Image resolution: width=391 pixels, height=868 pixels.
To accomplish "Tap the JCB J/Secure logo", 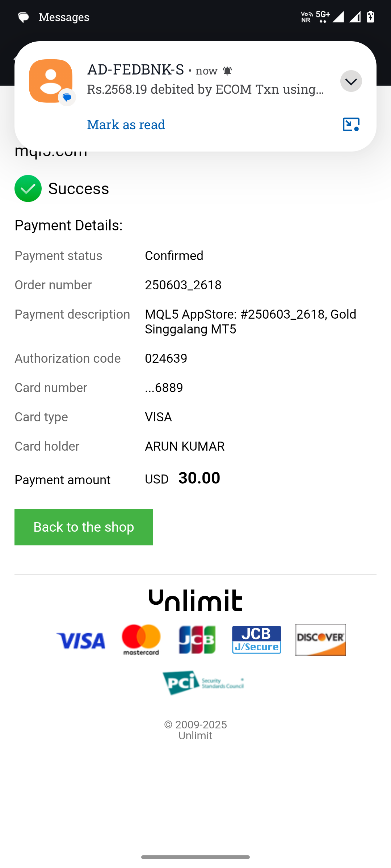I will click(257, 640).
